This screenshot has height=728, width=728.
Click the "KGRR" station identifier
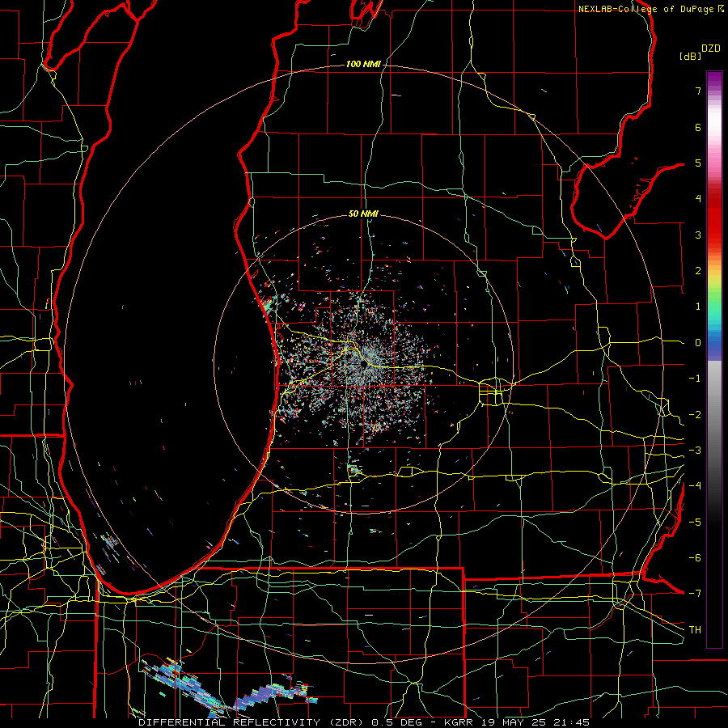point(459,722)
